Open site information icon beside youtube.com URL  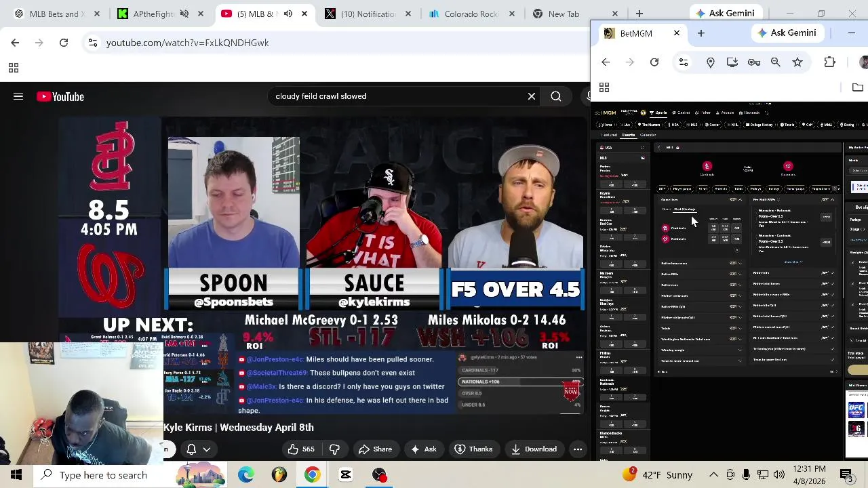point(93,43)
